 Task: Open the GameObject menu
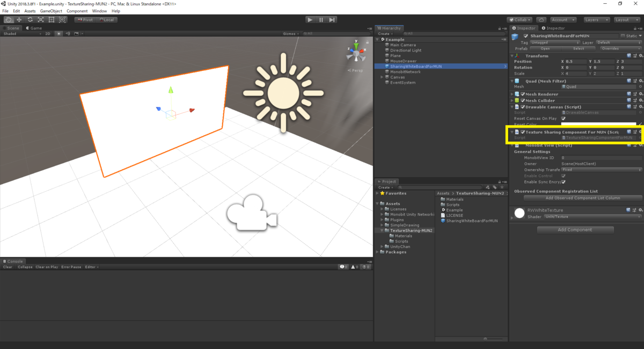click(x=50, y=10)
